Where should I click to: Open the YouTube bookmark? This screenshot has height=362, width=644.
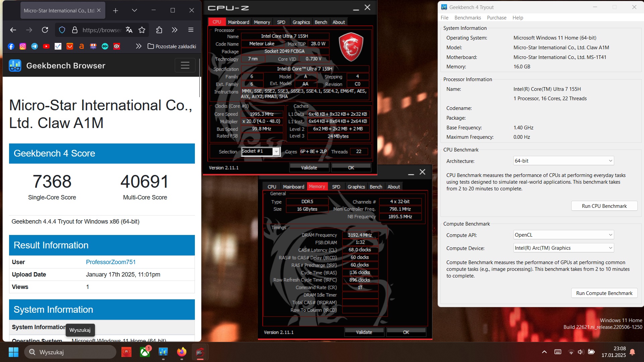point(46,46)
